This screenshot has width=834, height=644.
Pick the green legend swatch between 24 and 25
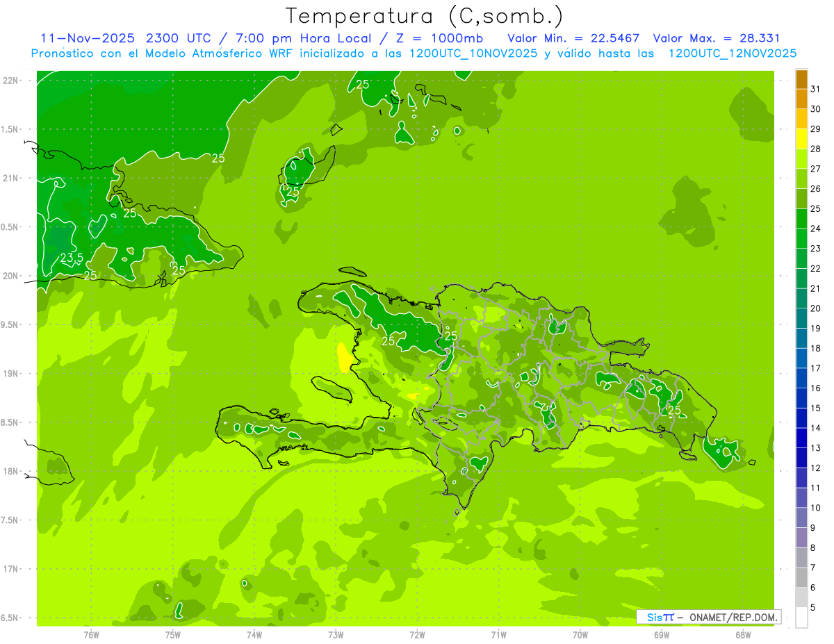point(801,218)
